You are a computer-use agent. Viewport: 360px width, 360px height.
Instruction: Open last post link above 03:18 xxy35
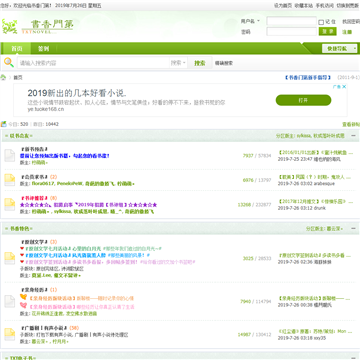click(x=315, y=331)
